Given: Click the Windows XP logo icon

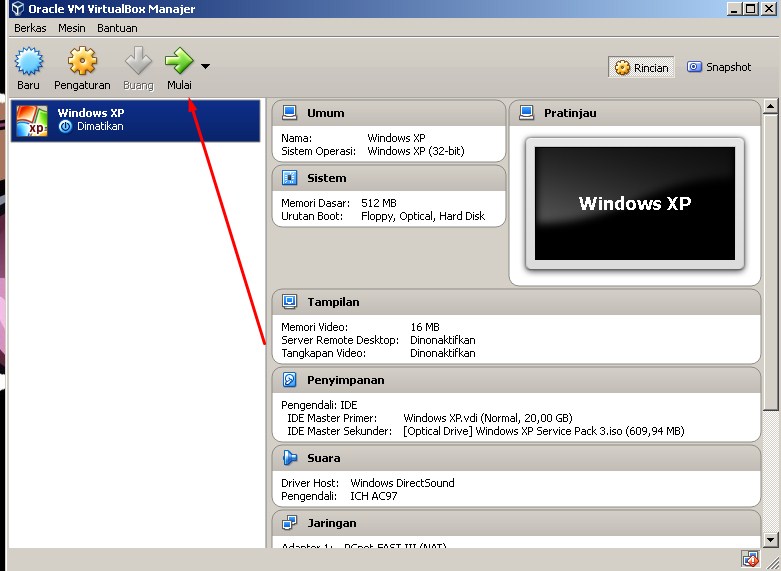Looking at the screenshot, I should [x=32, y=120].
